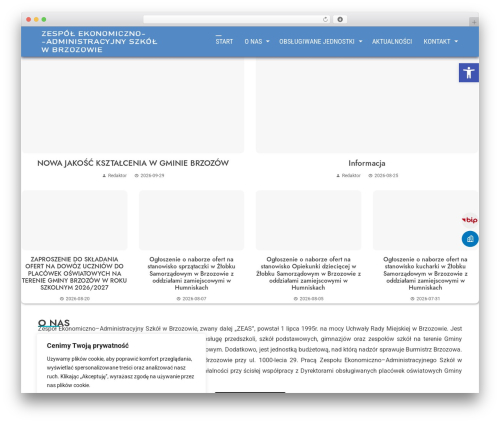500x423 pixels.
Task: Expand the KONTAKT dropdown arrow
Action: tap(456, 42)
